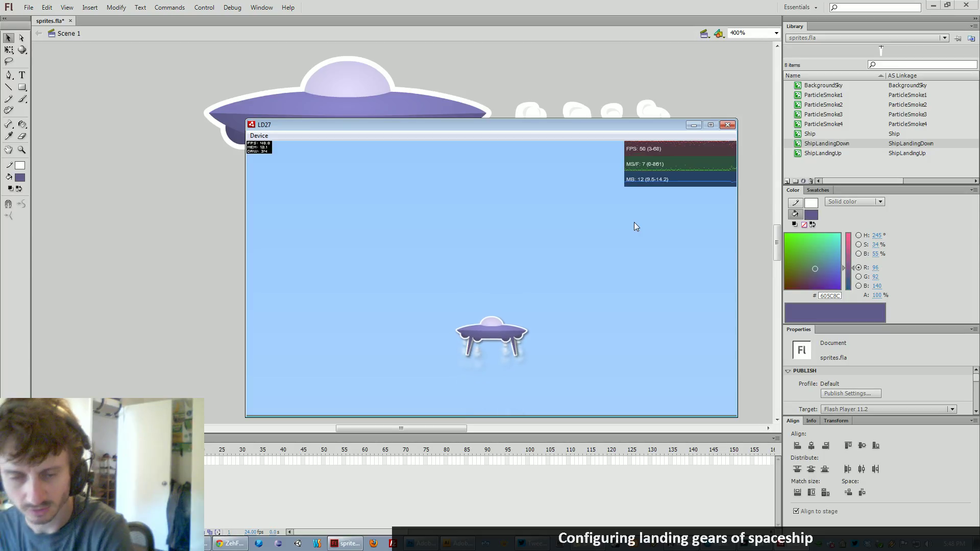Toggle the Align to stage checkbox
The height and width of the screenshot is (551, 980).
coord(796,511)
